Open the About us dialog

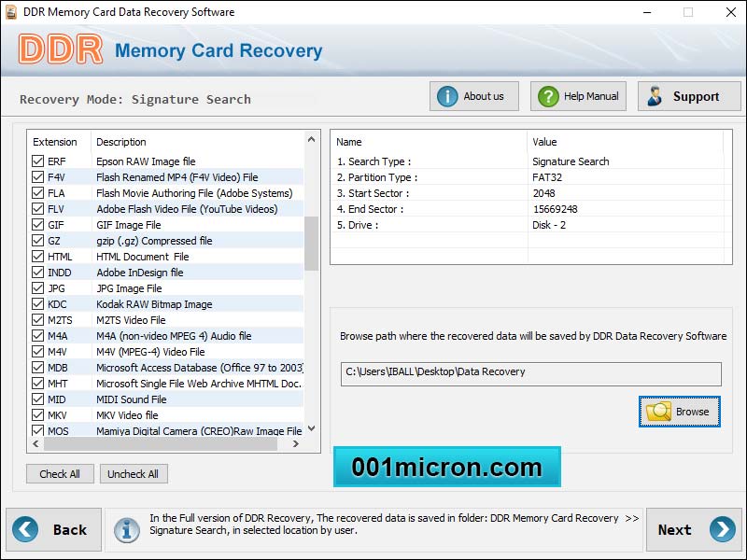pos(473,96)
